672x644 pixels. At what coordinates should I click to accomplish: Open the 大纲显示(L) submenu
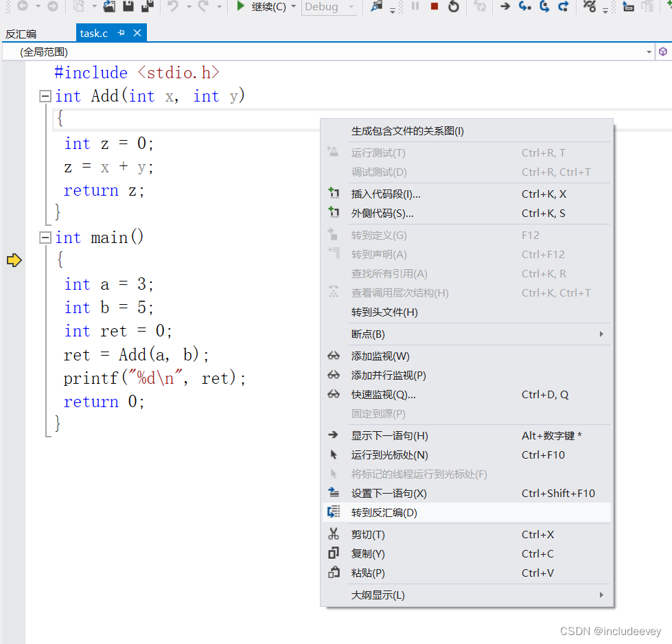pos(467,595)
